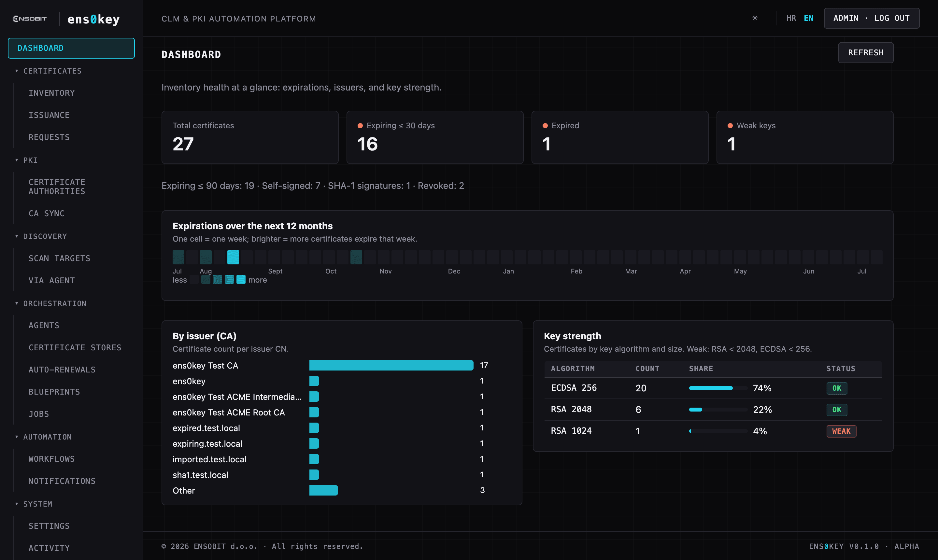
Task: Refresh the dashboard data
Action: point(865,52)
